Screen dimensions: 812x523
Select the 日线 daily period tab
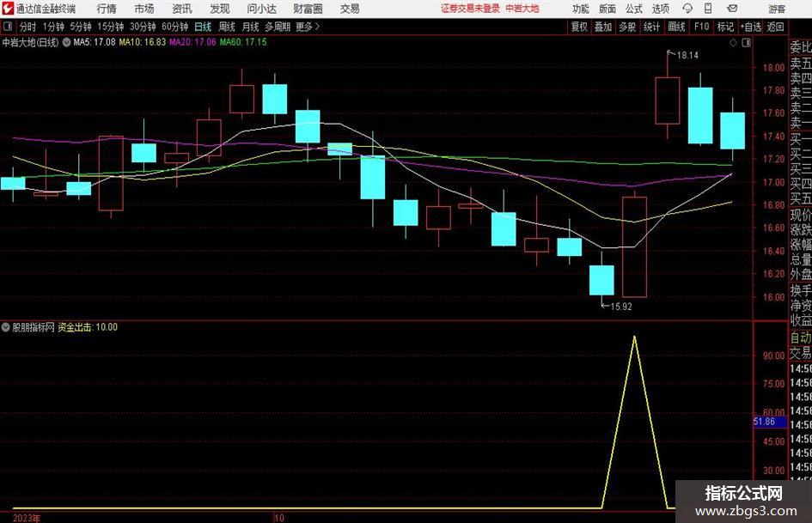tap(203, 27)
